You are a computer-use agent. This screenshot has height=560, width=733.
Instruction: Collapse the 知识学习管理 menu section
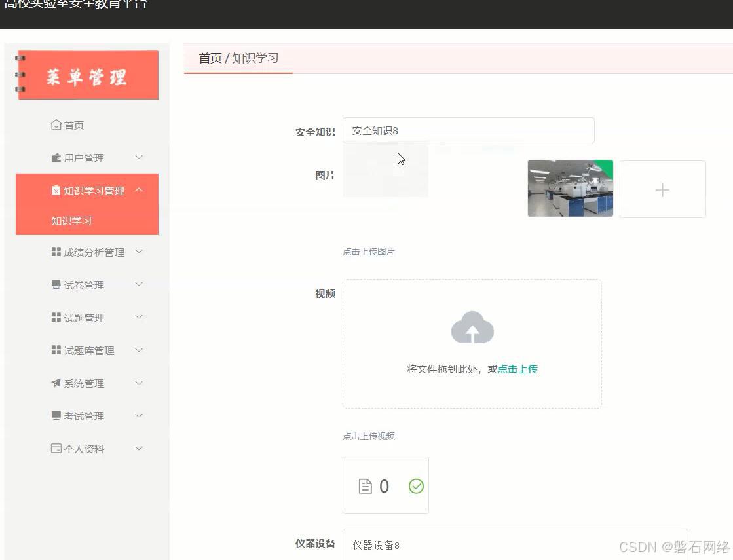[138, 190]
